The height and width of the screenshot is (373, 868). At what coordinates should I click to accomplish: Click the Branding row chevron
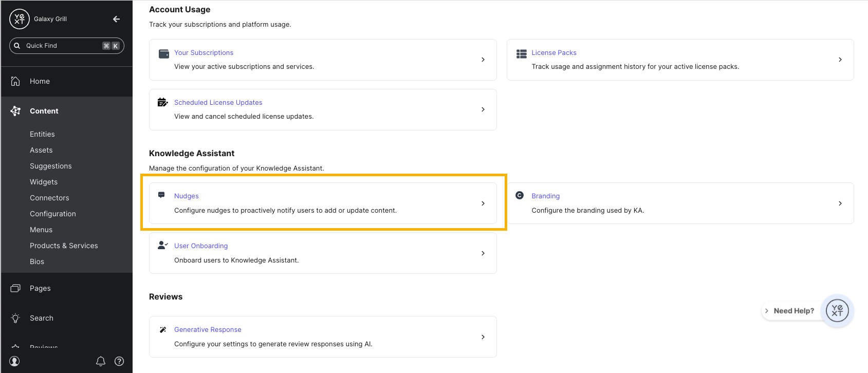point(840,203)
